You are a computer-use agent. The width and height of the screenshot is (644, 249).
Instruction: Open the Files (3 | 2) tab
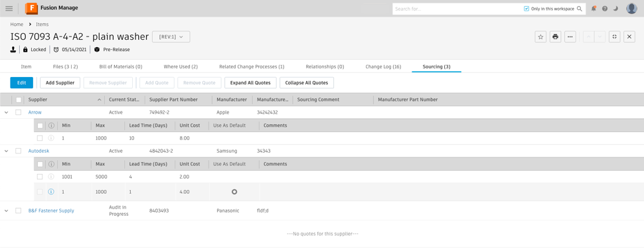tap(65, 66)
